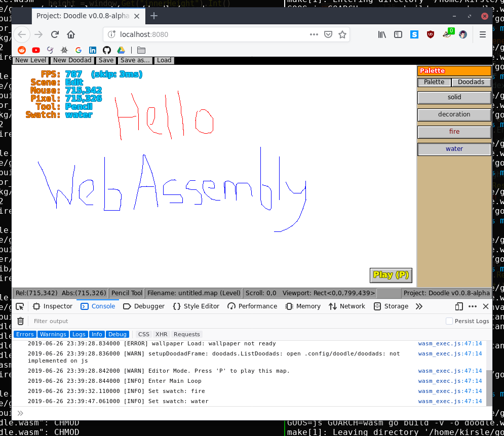Open the Style Editor tab
The image size is (504, 436).
point(196,306)
